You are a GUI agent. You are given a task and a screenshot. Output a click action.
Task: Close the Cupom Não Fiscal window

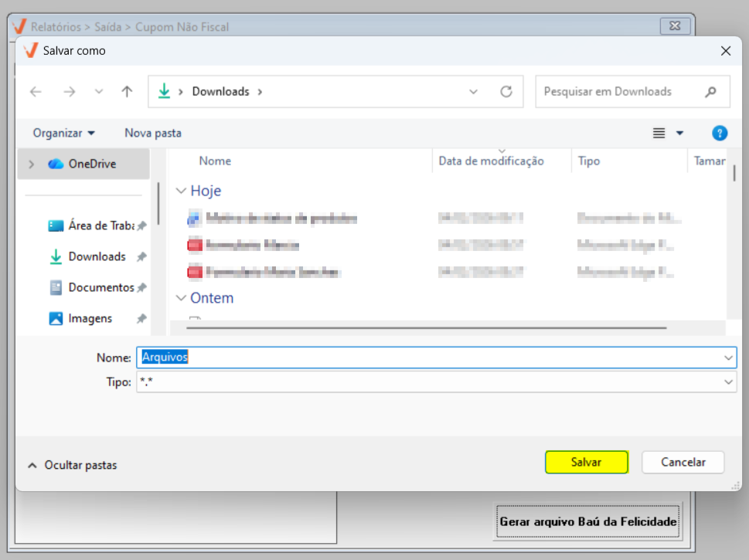[675, 25]
